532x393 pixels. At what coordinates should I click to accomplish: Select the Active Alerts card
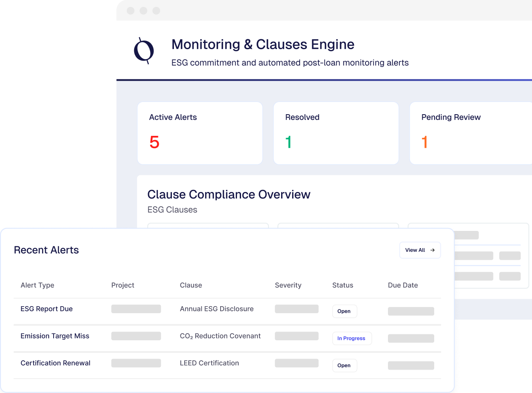(200, 133)
